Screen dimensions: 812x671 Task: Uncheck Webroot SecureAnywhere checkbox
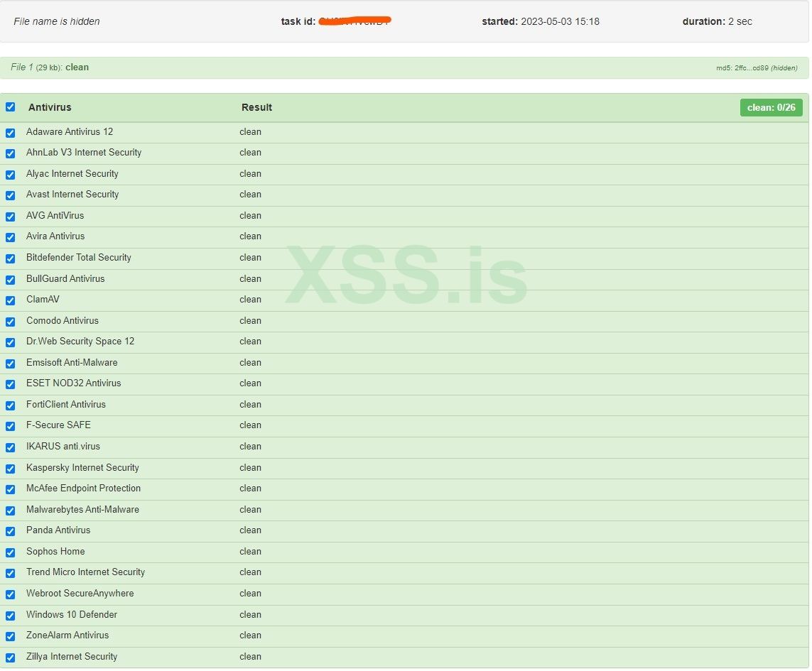coord(11,595)
